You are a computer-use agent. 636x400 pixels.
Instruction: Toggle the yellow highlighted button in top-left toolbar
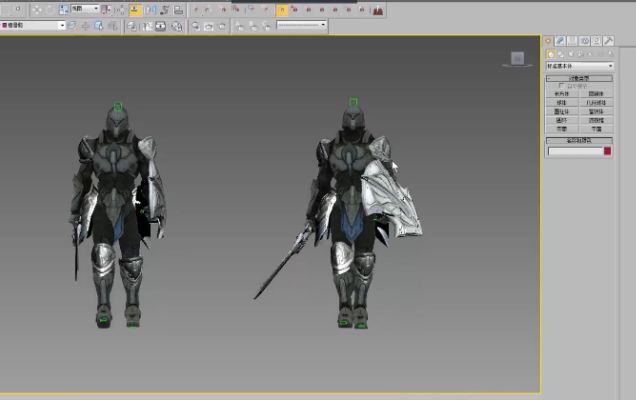(134, 10)
